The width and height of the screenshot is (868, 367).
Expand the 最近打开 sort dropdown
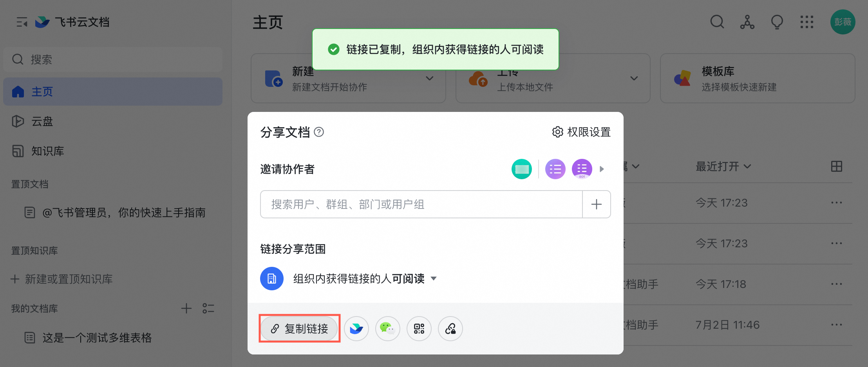[723, 166]
